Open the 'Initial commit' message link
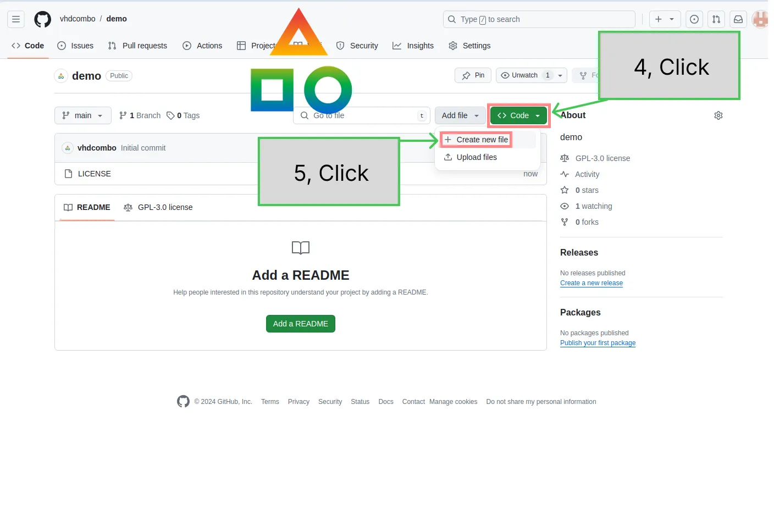 pos(143,148)
